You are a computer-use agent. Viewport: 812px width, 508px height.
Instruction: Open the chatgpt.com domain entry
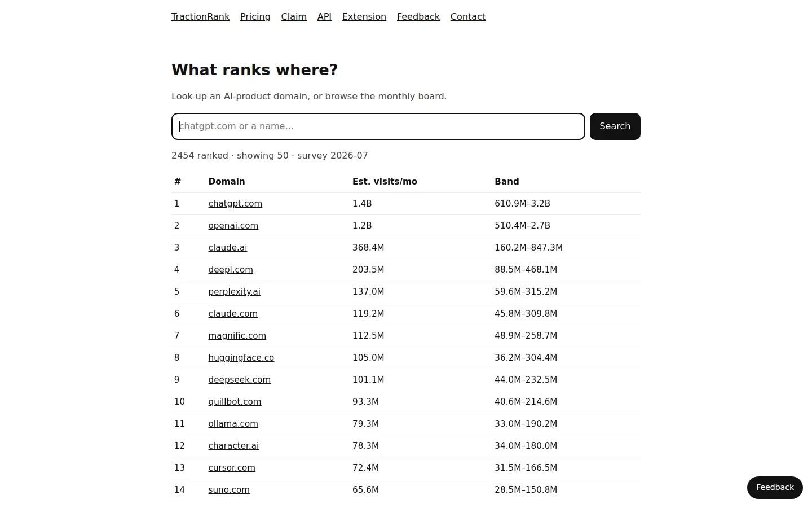coord(235,204)
